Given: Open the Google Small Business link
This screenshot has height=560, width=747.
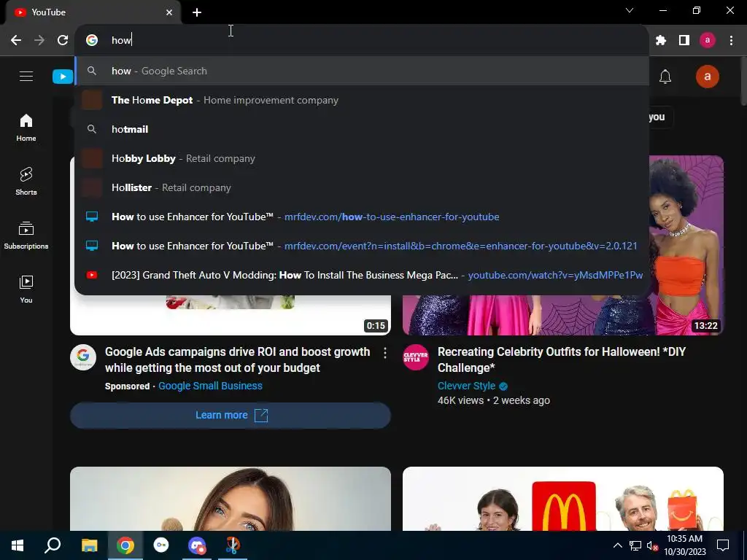Looking at the screenshot, I should click(x=210, y=386).
